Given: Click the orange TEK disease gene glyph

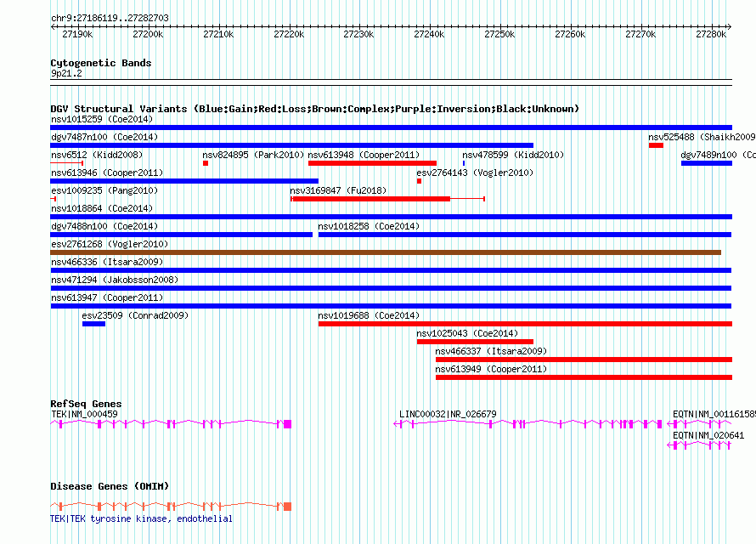Looking at the screenshot, I should pos(171,506).
